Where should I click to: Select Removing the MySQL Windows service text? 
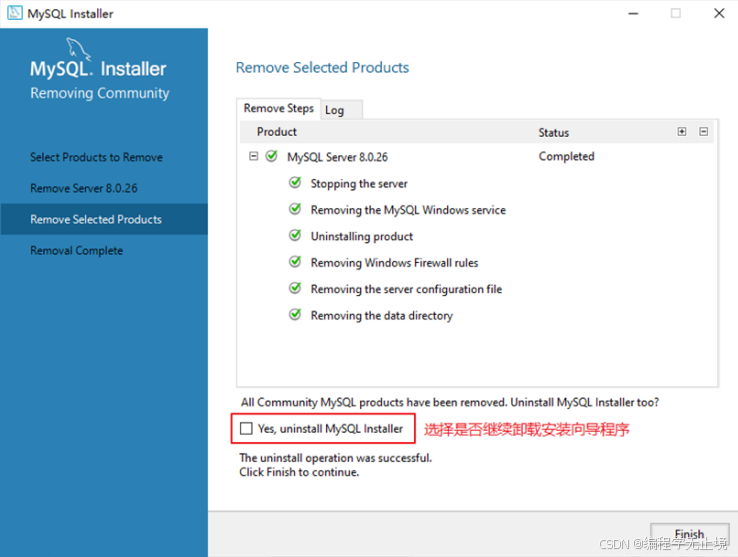pos(408,210)
